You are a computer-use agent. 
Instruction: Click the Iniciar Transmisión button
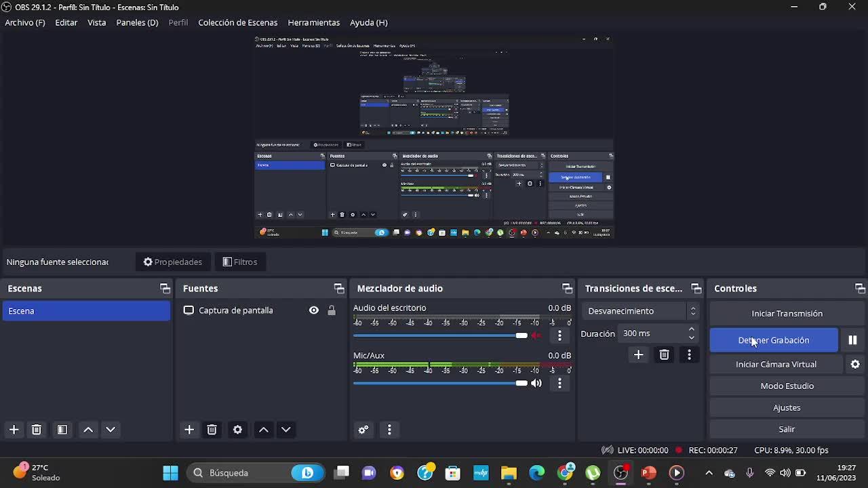[x=787, y=314]
